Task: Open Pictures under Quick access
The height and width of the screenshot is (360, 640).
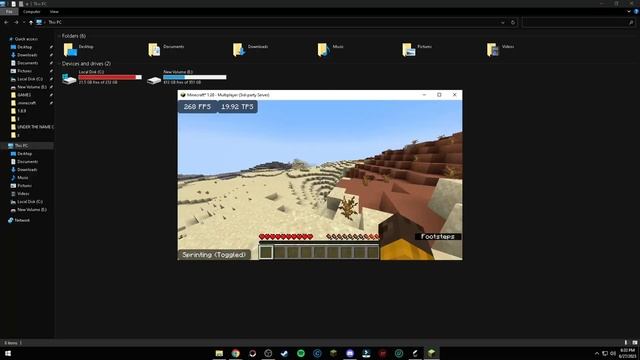Action: click(21, 71)
